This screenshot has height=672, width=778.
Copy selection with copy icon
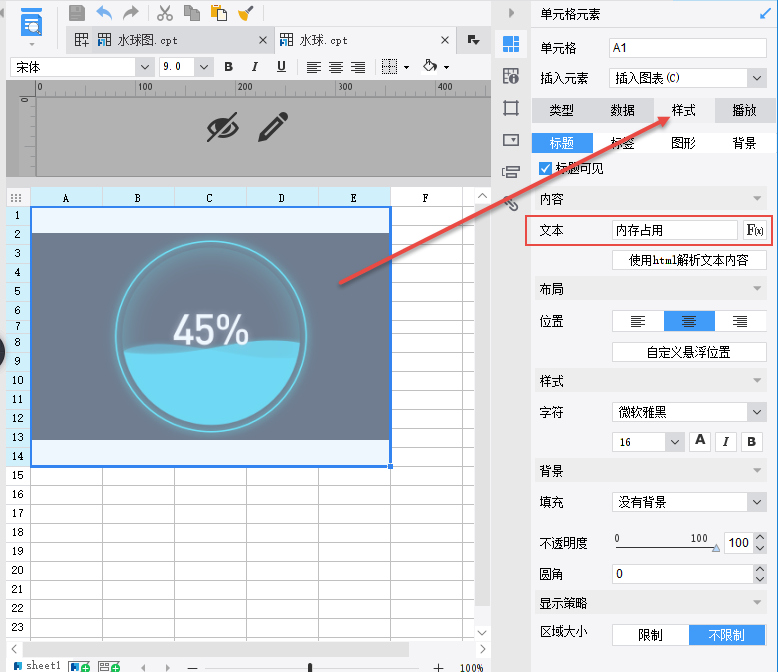tap(192, 13)
